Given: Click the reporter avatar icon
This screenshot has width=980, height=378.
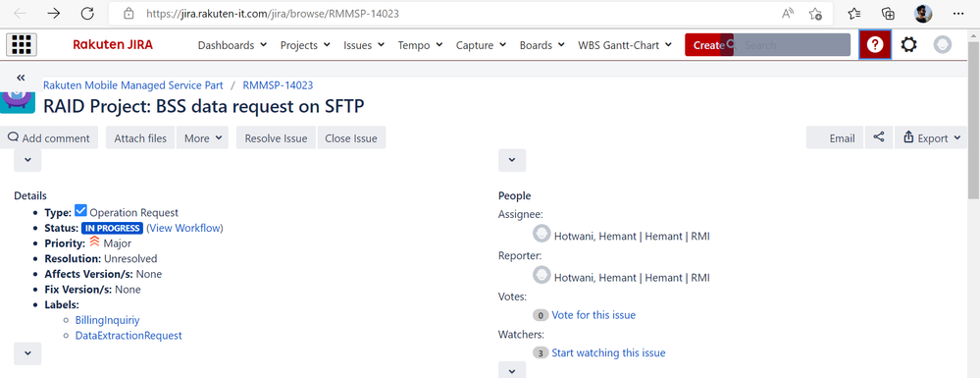Looking at the screenshot, I should point(542,275).
